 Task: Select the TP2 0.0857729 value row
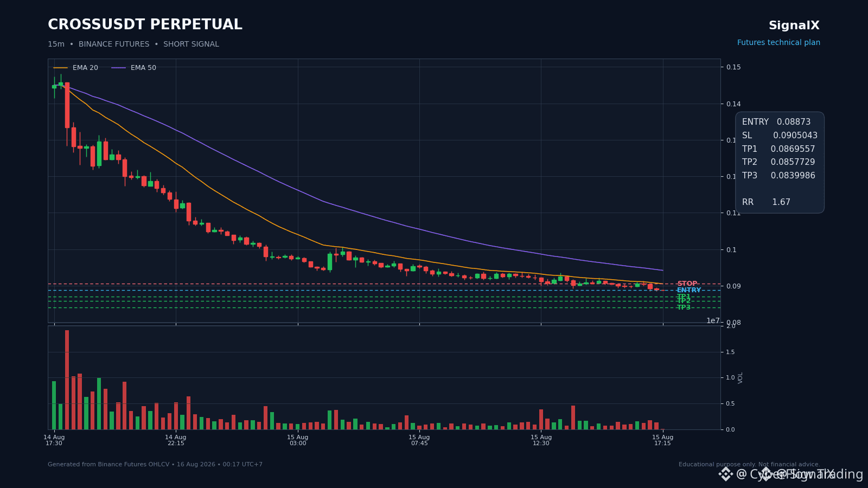[x=778, y=162]
